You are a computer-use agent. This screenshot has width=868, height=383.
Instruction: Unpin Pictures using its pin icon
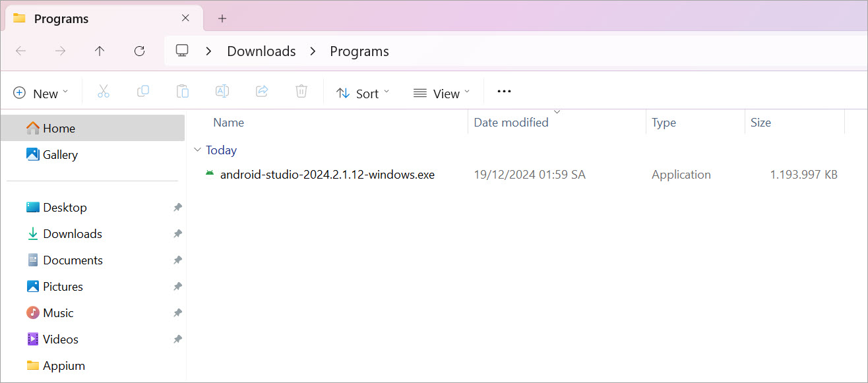point(177,286)
